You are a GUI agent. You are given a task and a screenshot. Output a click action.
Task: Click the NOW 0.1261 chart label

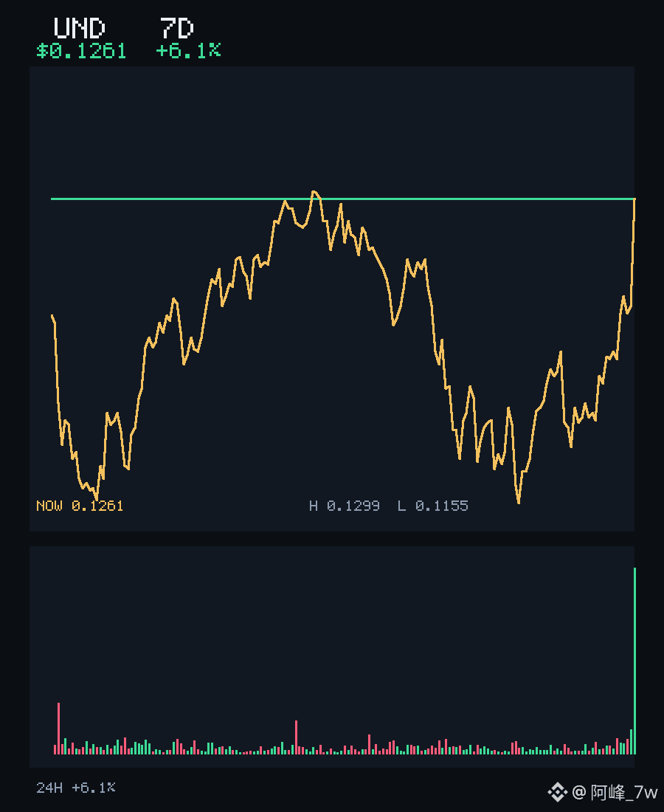tap(80, 506)
